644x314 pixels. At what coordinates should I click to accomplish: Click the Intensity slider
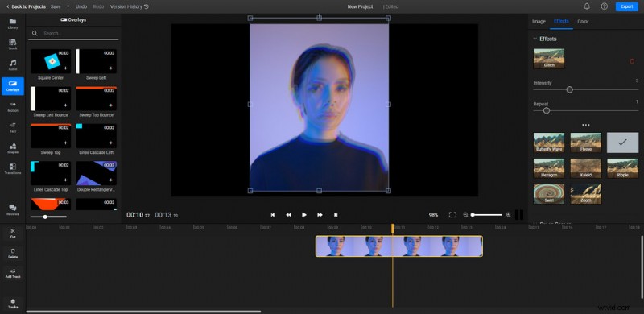pos(586,89)
